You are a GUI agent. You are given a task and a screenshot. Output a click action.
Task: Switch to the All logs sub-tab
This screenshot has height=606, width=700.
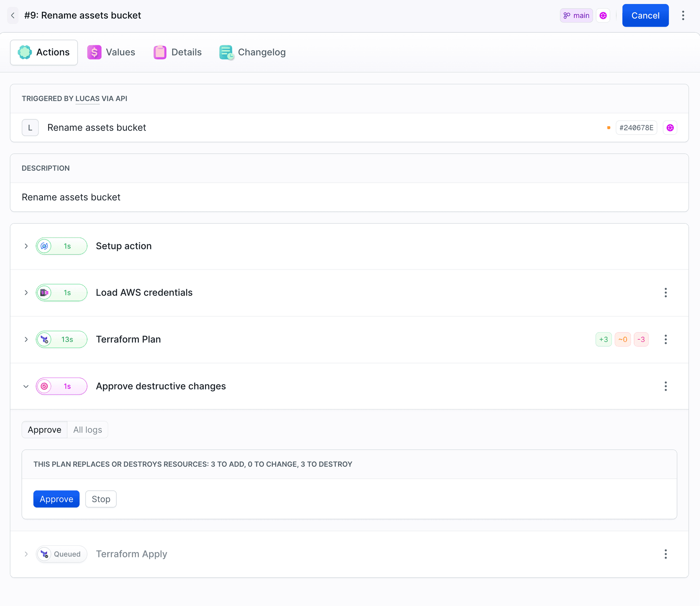pyautogui.click(x=87, y=430)
